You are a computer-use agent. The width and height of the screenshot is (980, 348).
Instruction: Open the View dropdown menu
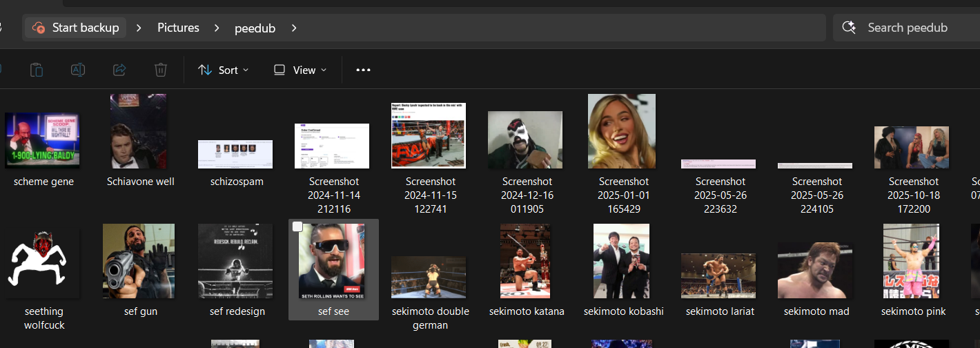pos(300,70)
